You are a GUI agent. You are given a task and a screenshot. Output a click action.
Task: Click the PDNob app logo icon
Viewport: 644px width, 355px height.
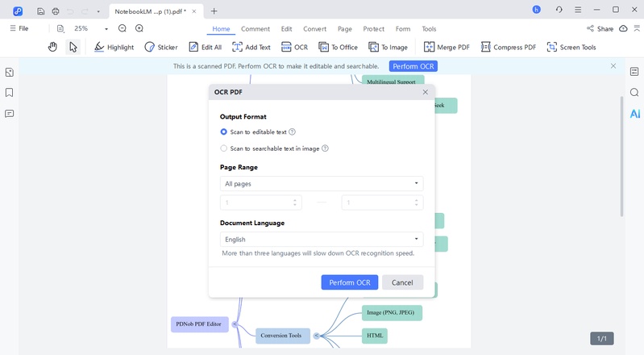tap(18, 11)
